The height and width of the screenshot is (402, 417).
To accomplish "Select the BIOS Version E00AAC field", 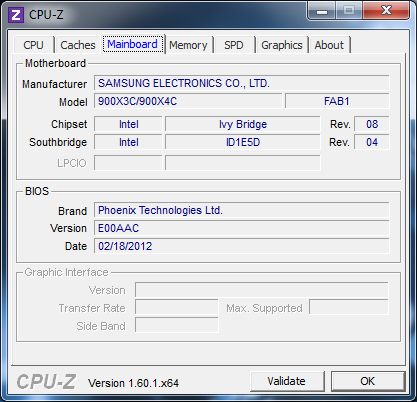I will click(242, 228).
